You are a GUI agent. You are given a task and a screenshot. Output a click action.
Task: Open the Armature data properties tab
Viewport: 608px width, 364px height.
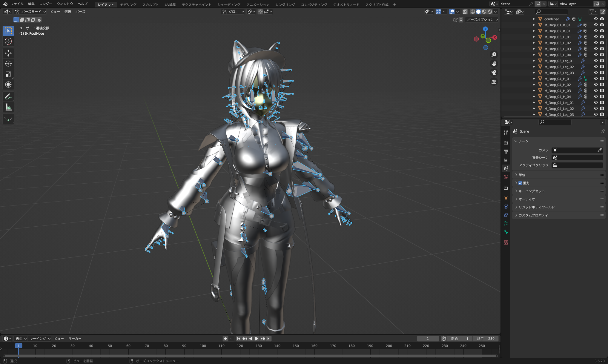tap(506, 223)
